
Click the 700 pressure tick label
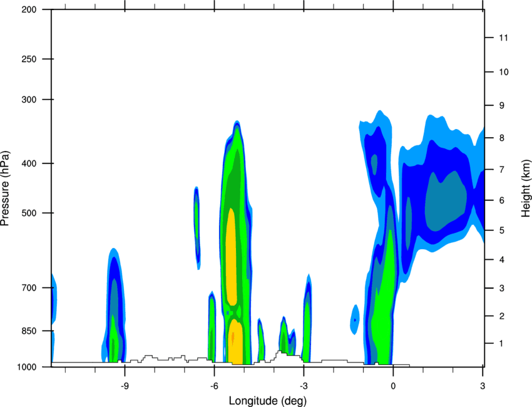click(x=29, y=287)
